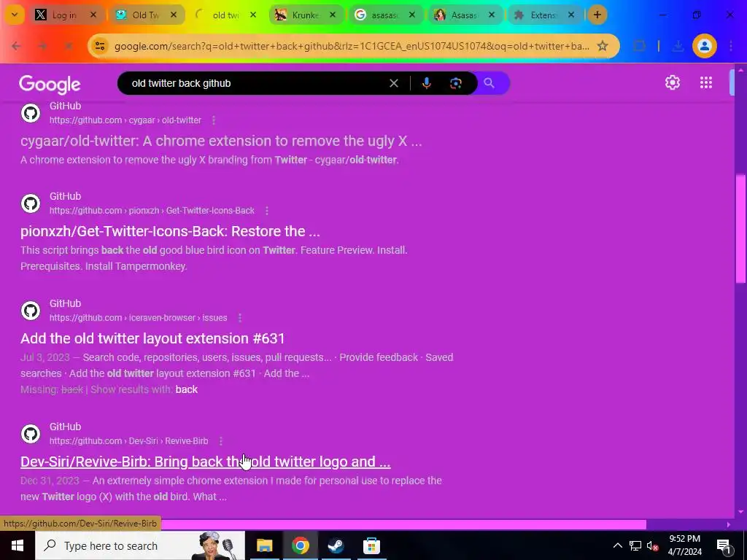Click the cygaar old-twitter URL breadcrumb
The height and width of the screenshot is (560, 747).
pos(125,120)
